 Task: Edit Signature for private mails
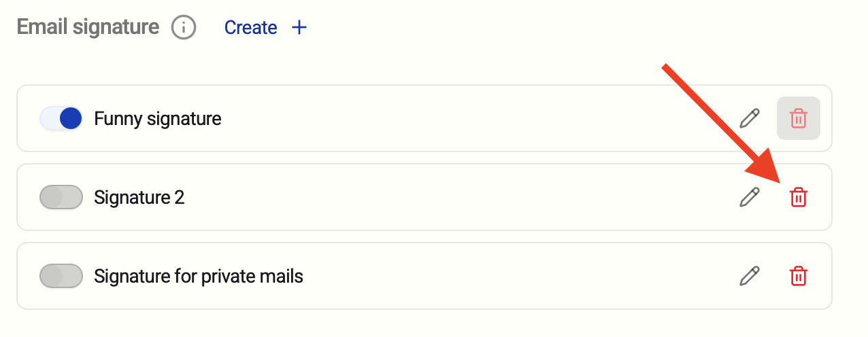(x=749, y=277)
